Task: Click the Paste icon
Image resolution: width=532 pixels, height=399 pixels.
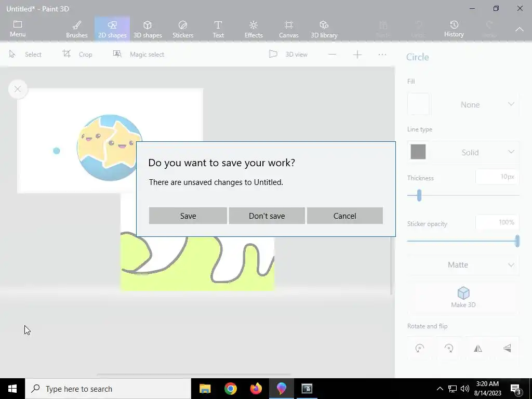Action: tap(383, 29)
